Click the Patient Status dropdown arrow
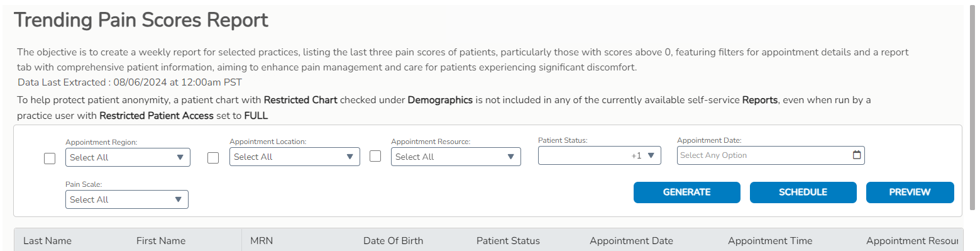The width and height of the screenshot is (980, 251). pyautogui.click(x=651, y=155)
